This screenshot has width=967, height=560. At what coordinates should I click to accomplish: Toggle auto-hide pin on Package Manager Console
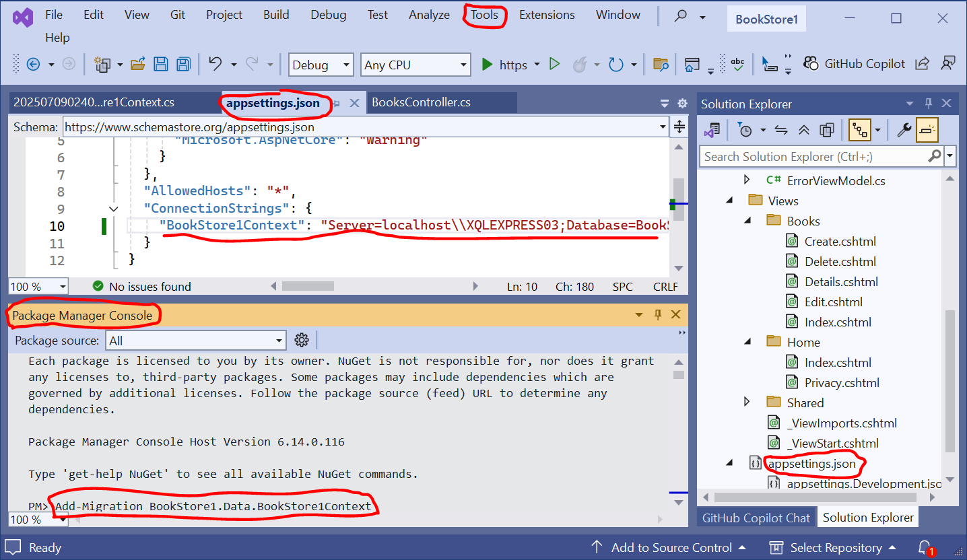point(658,314)
